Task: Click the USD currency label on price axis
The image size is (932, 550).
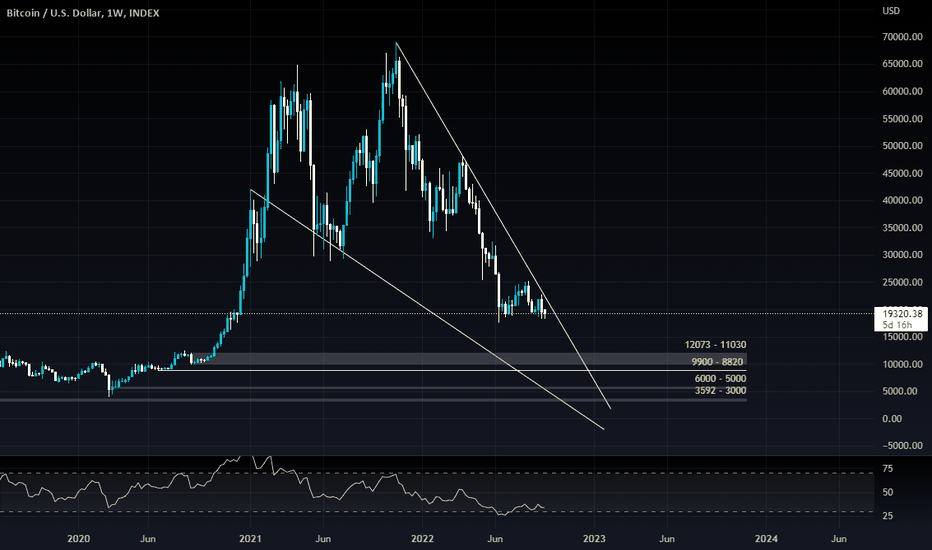Action: click(x=891, y=11)
